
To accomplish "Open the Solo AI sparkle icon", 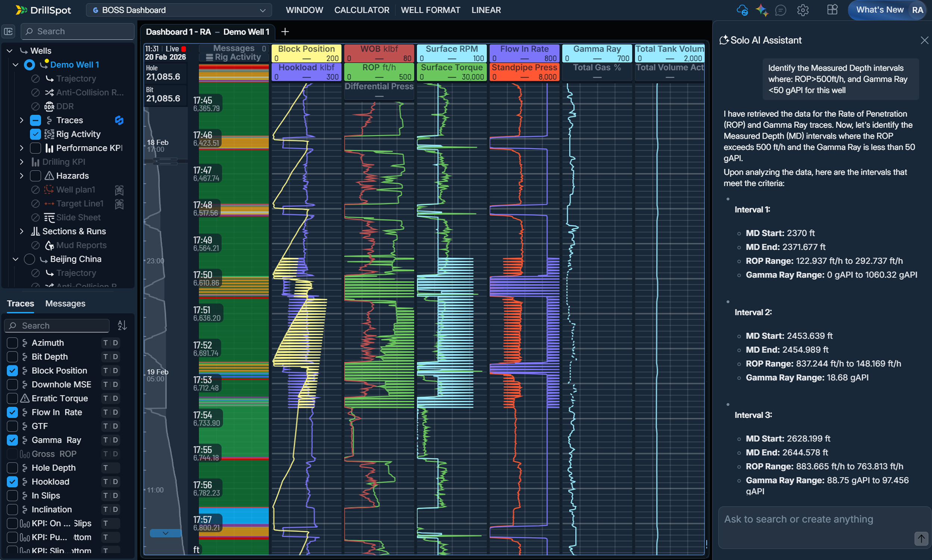I will click(x=761, y=10).
